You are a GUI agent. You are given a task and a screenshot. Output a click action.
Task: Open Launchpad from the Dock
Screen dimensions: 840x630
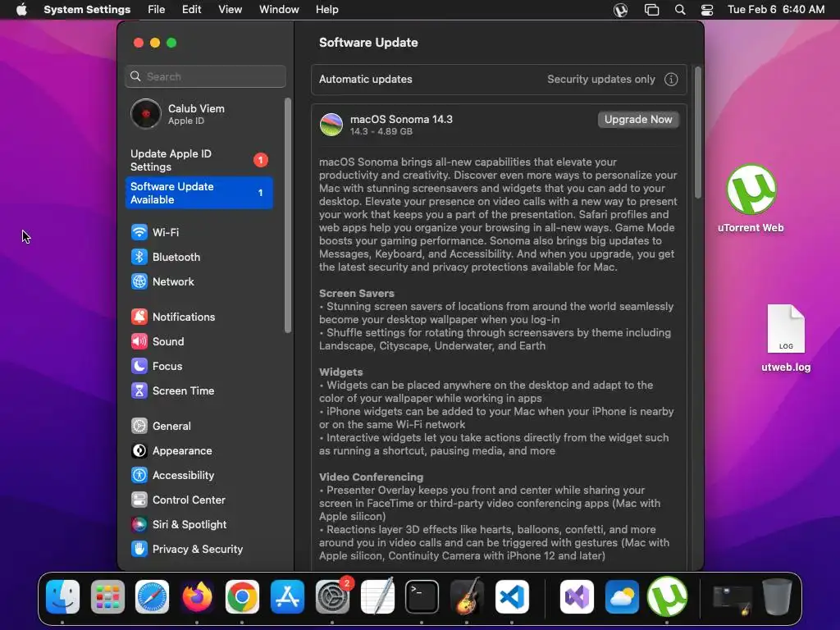coord(107,597)
